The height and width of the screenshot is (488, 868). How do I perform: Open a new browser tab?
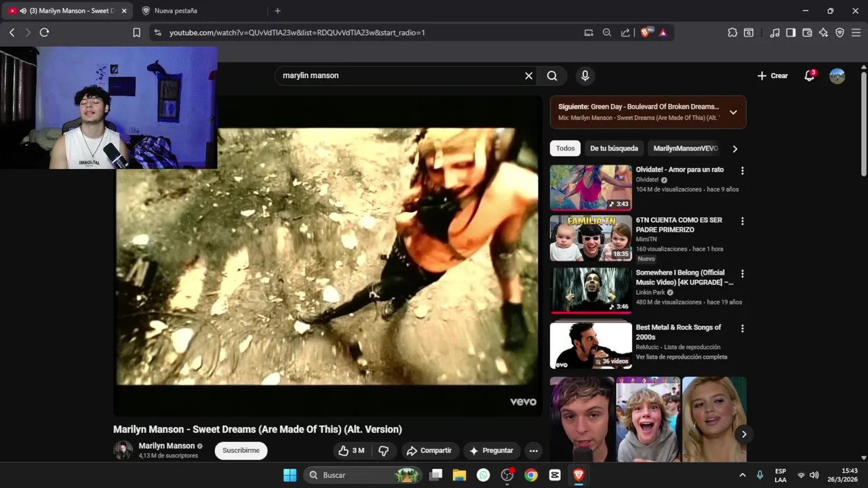277,11
